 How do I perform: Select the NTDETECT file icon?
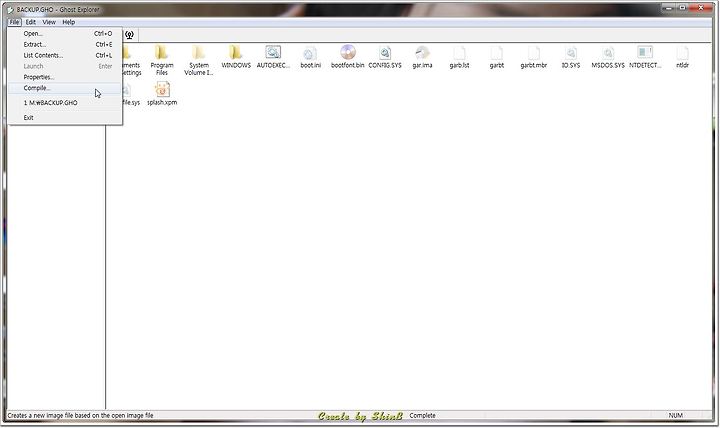click(645, 52)
